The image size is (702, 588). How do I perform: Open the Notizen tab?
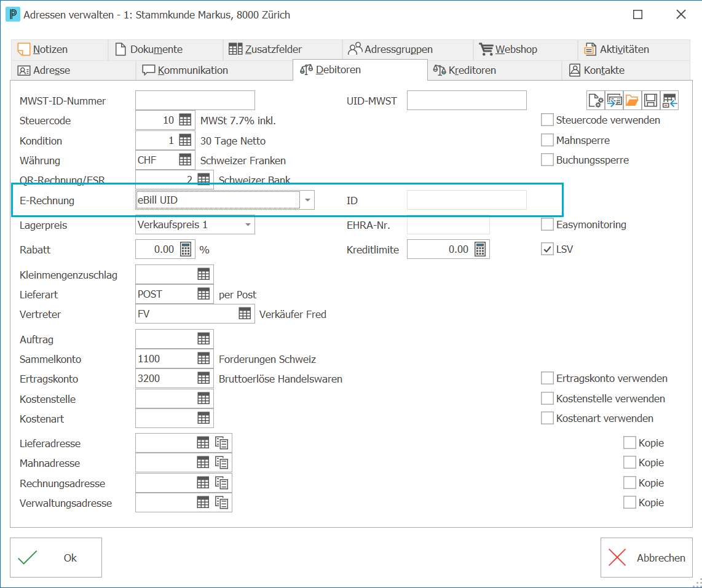click(x=60, y=49)
